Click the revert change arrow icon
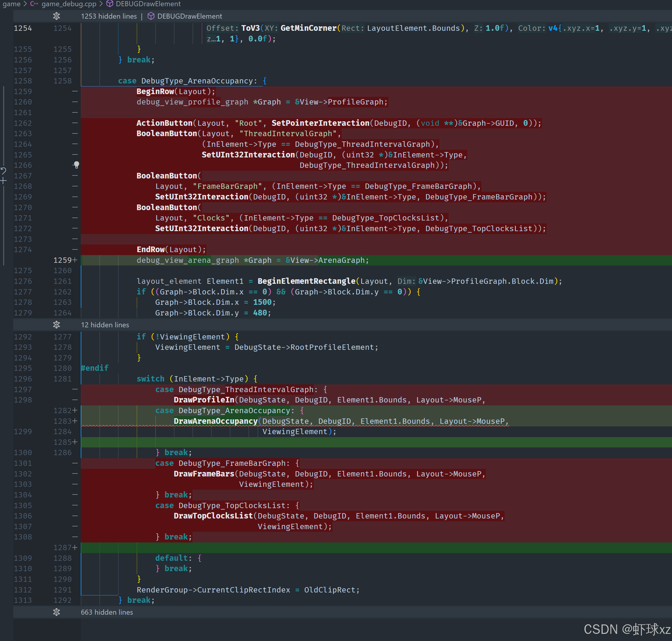672x641 pixels. (4, 171)
